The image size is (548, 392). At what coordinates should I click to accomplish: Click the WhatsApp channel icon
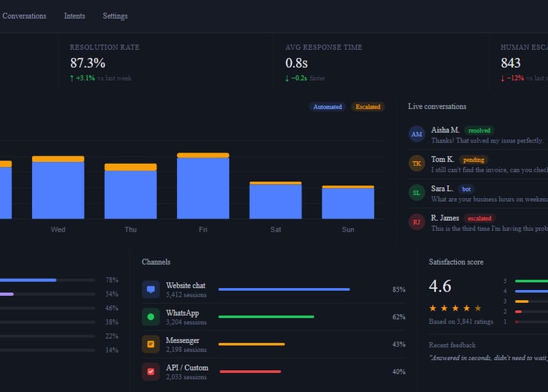tap(151, 317)
